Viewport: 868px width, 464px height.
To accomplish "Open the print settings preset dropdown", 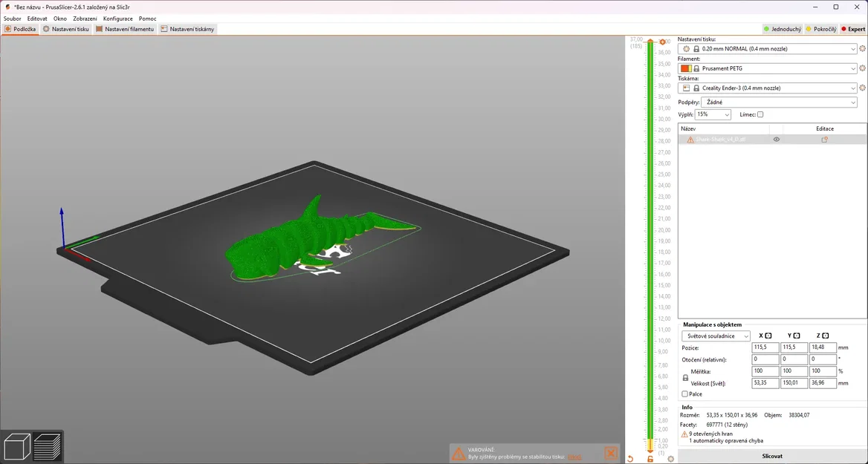I will click(768, 49).
